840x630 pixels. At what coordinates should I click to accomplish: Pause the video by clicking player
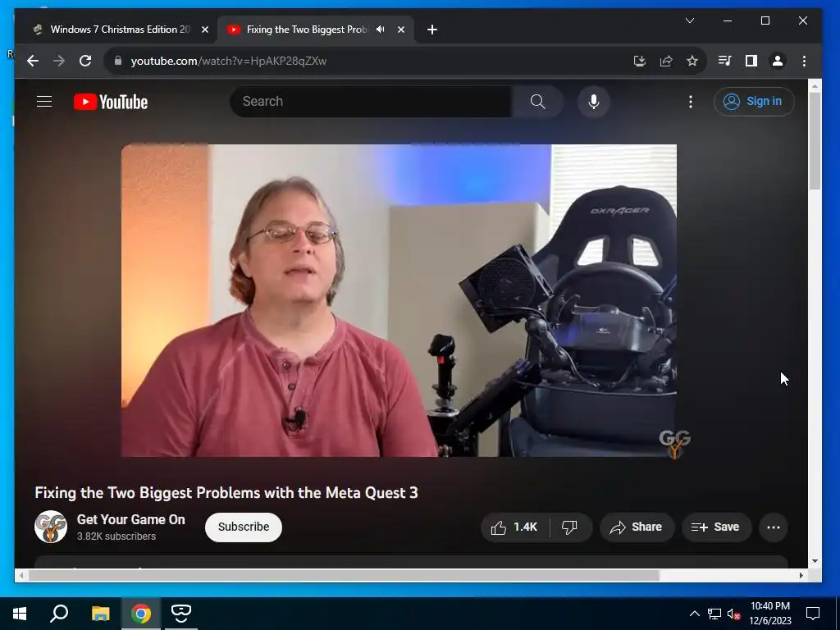click(x=399, y=300)
